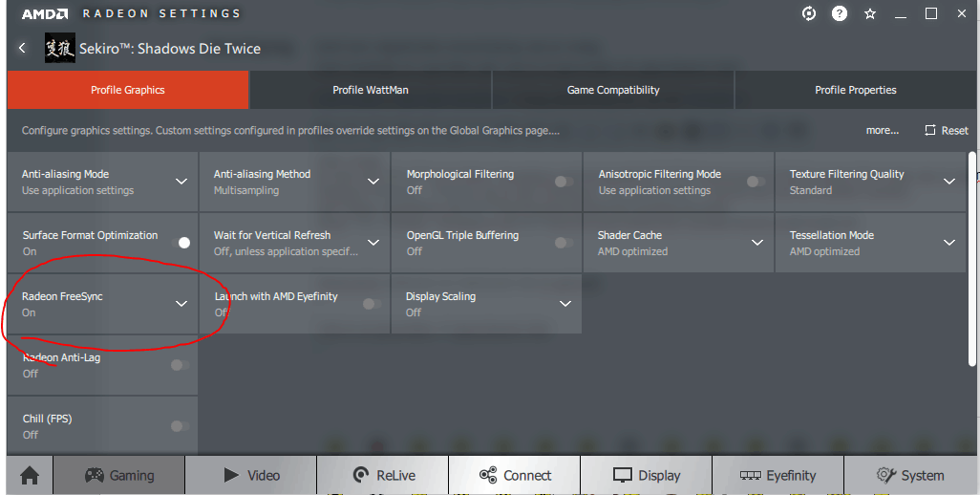The height and width of the screenshot is (495, 980).
Task: Open Radeon FreeSync dropdown
Action: (x=181, y=304)
